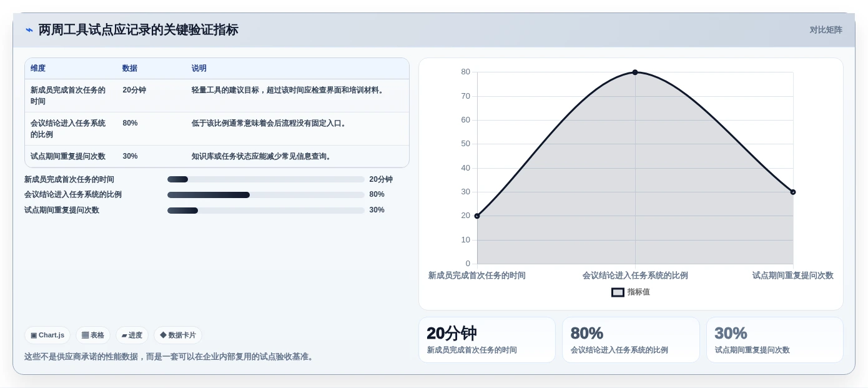Click x-axis label 试点期间重复提问次数
Screen dimensions: 868x388
(x=793, y=276)
